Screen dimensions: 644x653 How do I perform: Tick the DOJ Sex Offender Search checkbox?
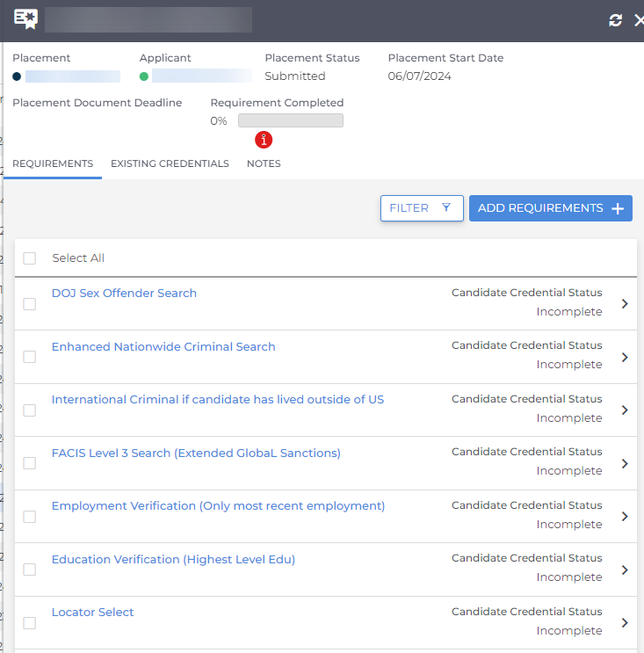[30, 304]
